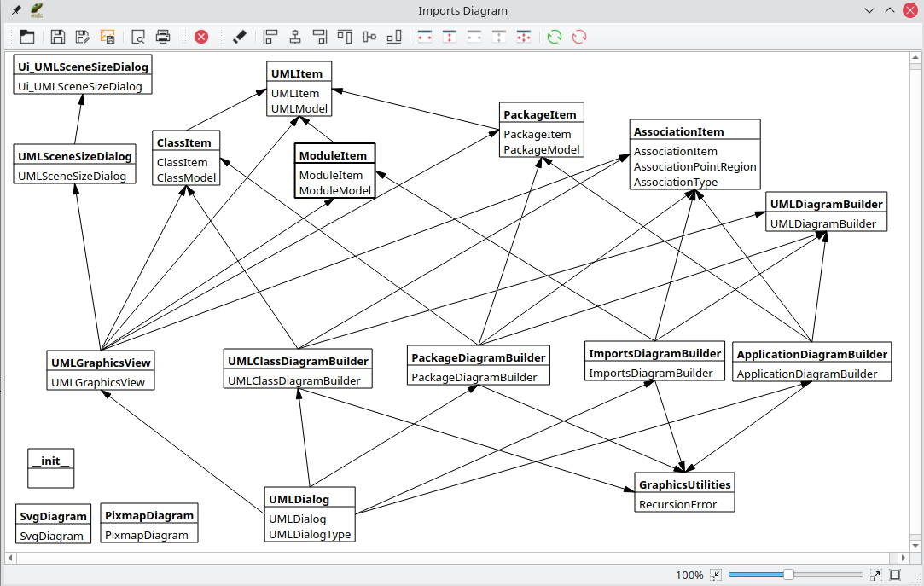Click the zoom in icon right of slider
The height and width of the screenshot is (586, 924).
click(x=875, y=575)
